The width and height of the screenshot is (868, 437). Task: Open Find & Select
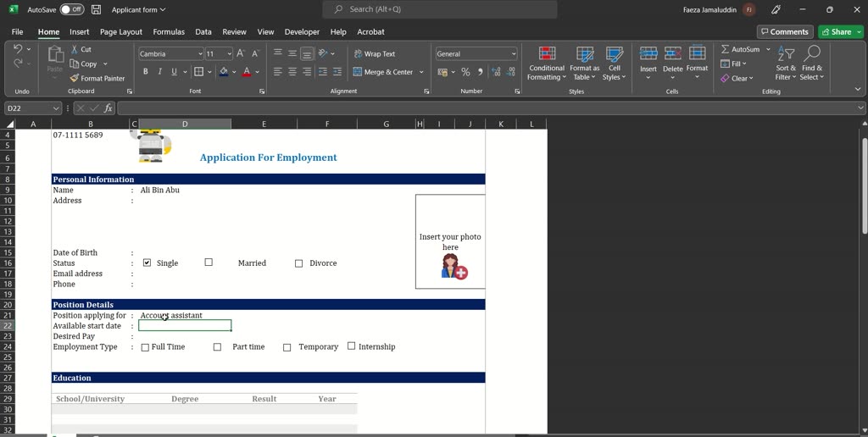pos(811,64)
